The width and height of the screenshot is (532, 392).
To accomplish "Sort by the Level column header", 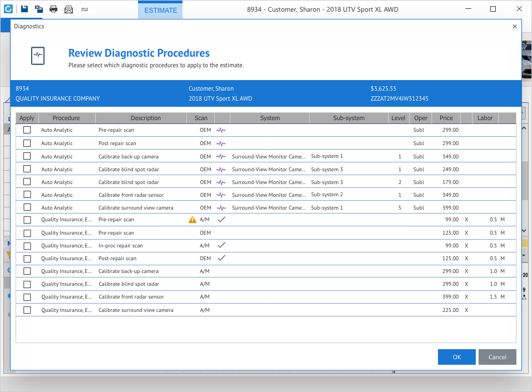I will tap(398, 118).
